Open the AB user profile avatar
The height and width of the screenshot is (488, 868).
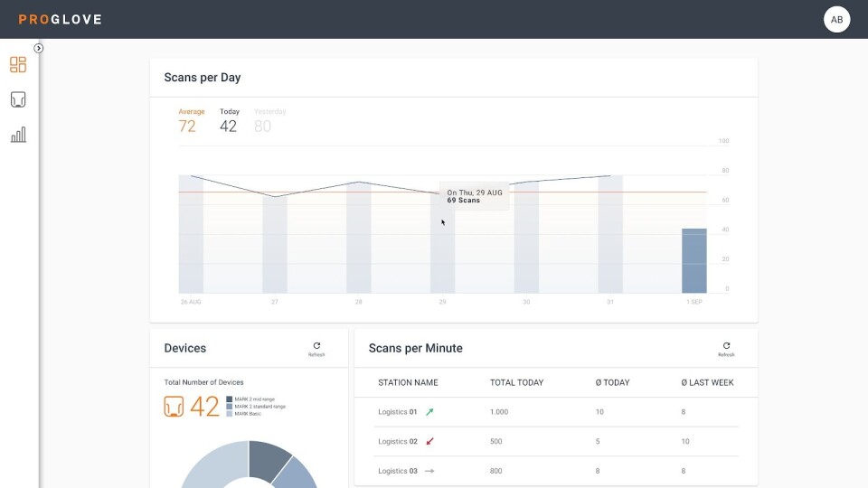[836, 19]
